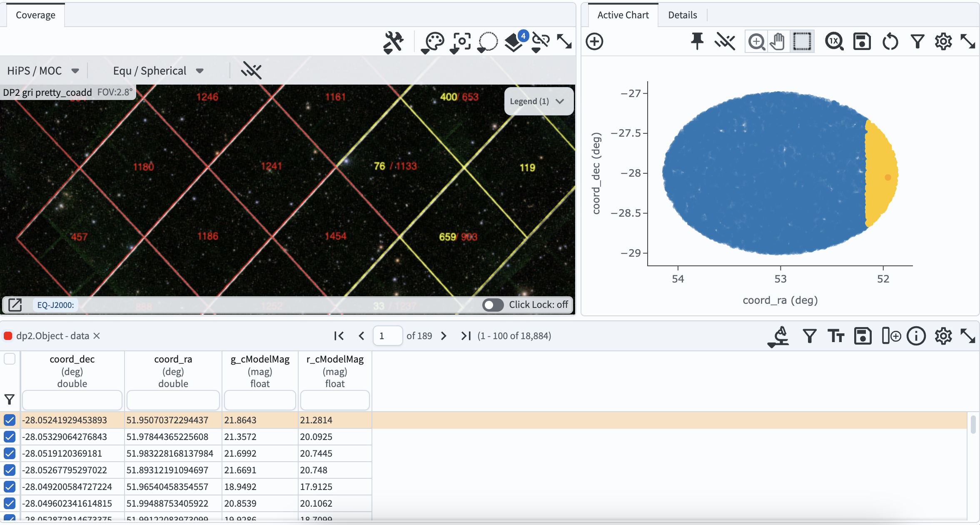Open the HiPS / MOC dropdown
The width and height of the screenshot is (980, 525).
coord(43,71)
